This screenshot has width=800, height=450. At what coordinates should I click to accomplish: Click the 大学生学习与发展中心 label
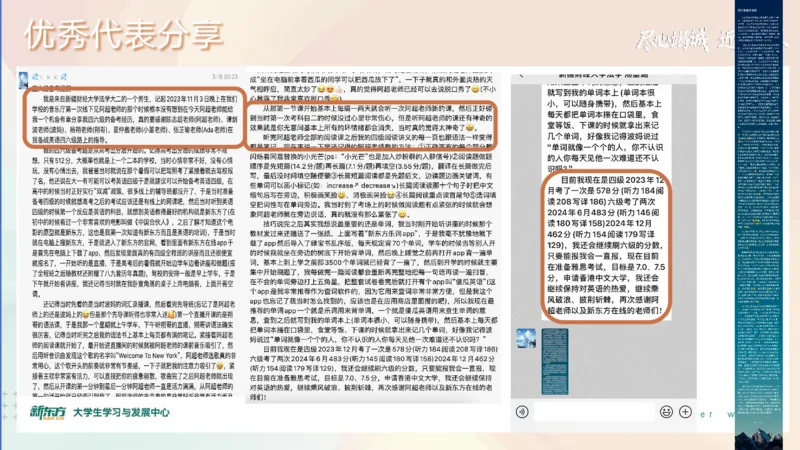[x=121, y=412]
